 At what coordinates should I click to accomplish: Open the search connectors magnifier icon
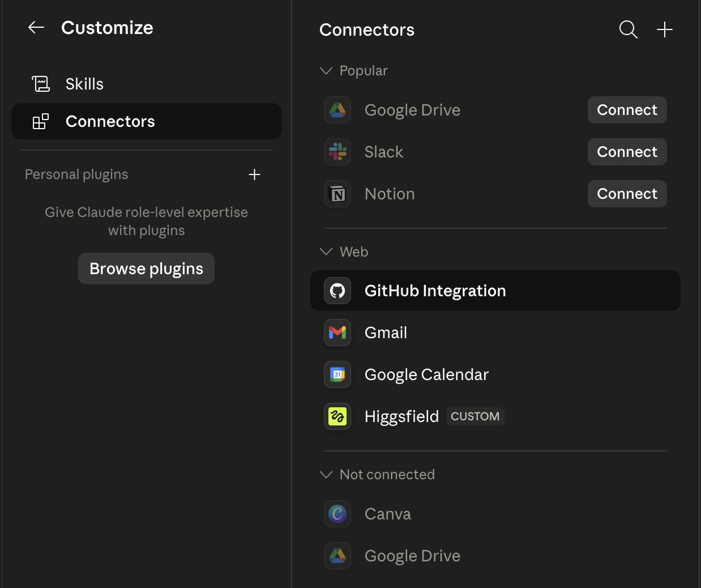tap(628, 29)
